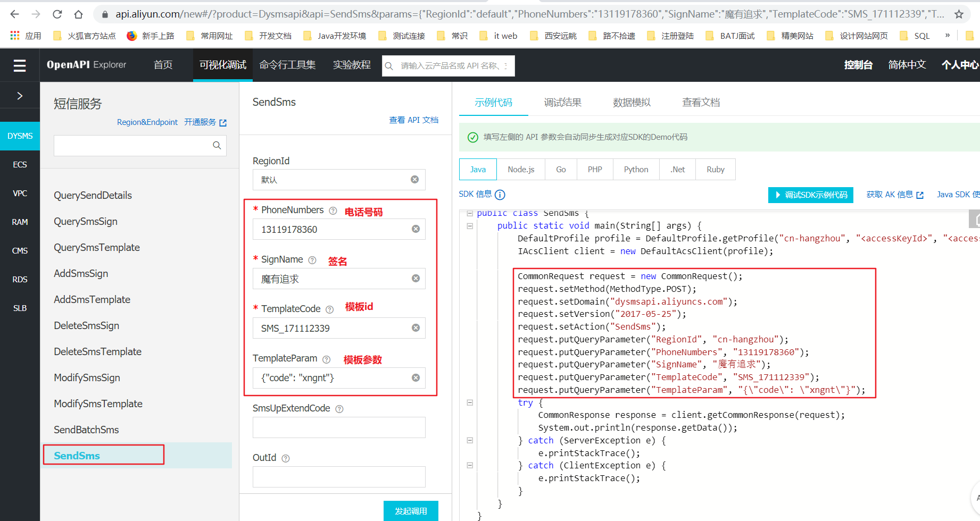Screen dimensions: 980x521
Task: Select SendBatchSms in the API list
Action: pyautogui.click(x=86, y=430)
